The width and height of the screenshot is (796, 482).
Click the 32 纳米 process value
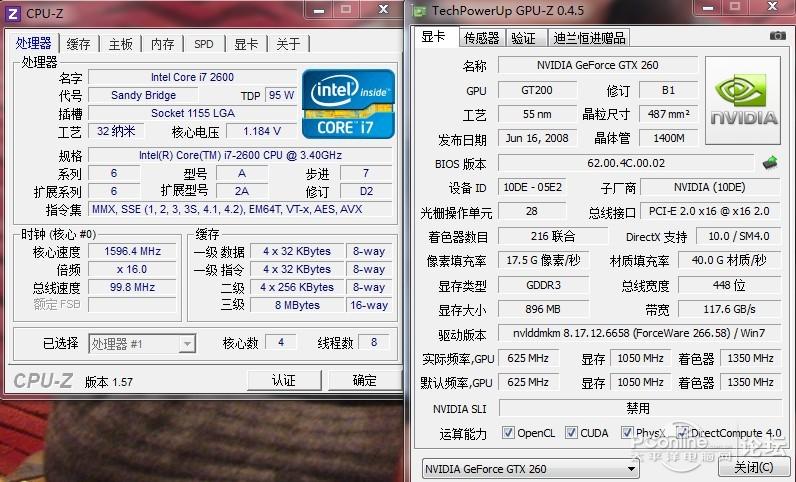(x=116, y=131)
